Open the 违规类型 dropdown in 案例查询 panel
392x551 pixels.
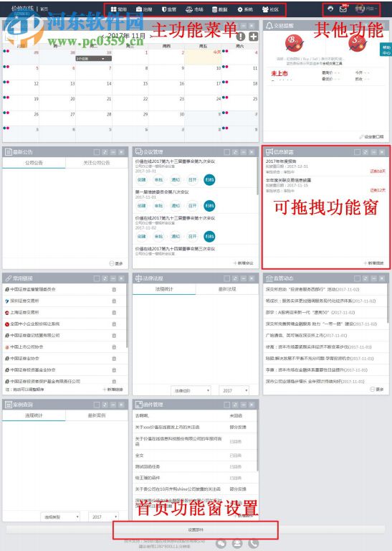tap(60, 517)
